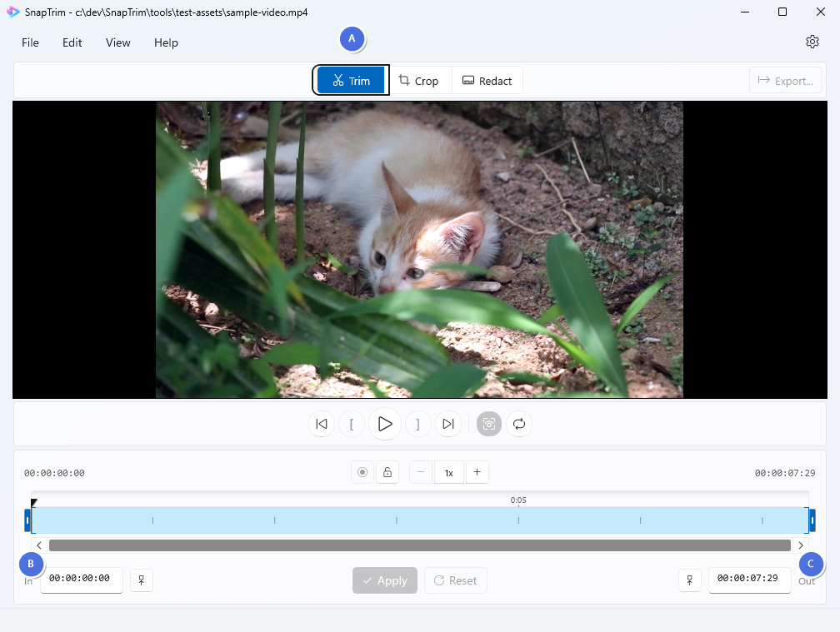Viewport: 840px width, 632px height.
Task: Skip to end of video
Action: tap(448, 424)
